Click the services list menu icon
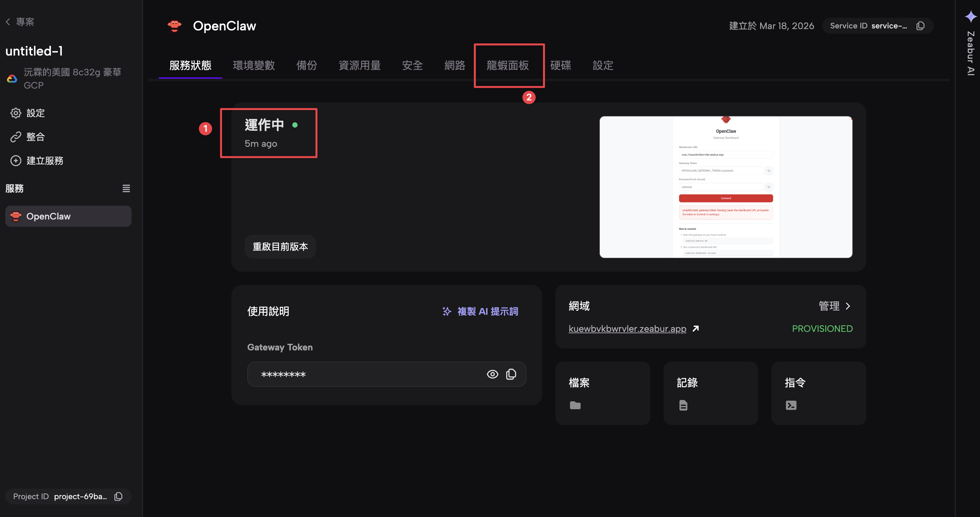The image size is (980, 517). click(x=126, y=188)
